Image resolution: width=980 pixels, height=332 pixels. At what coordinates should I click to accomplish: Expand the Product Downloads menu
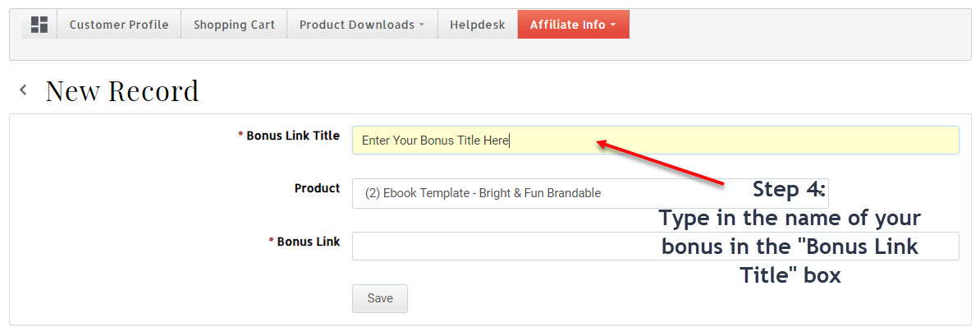coord(362,25)
